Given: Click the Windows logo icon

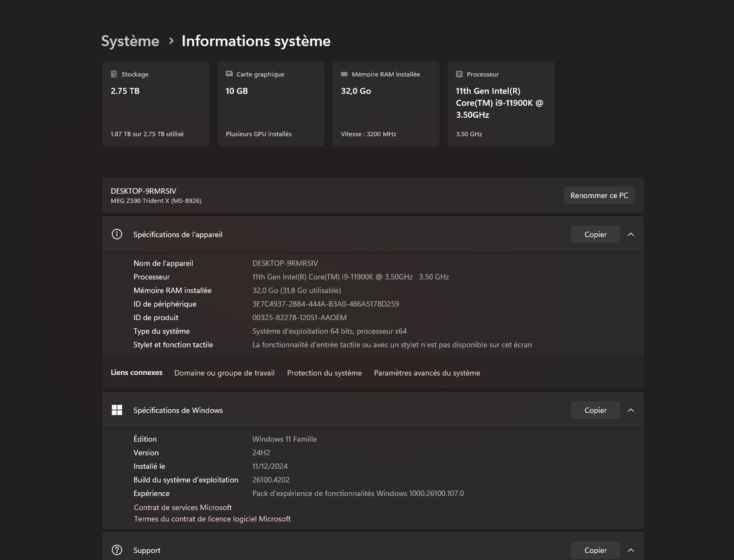Looking at the screenshot, I should pos(117,410).
